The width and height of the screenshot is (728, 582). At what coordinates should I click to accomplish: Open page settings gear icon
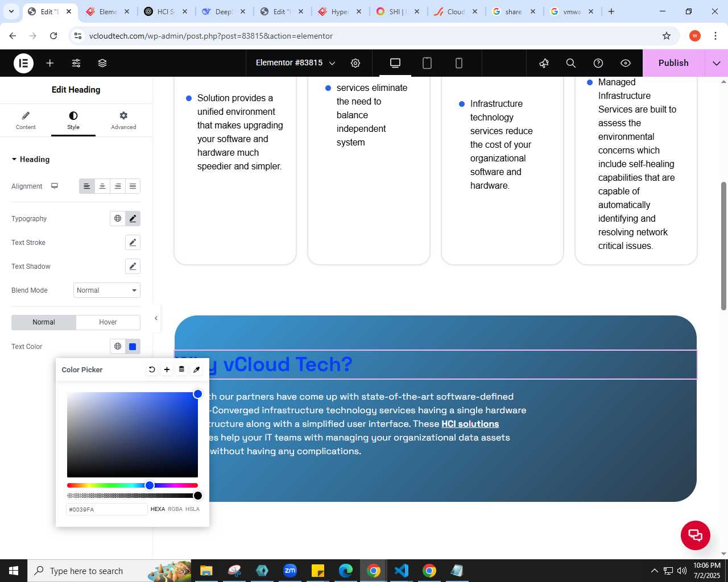[355, 63]
